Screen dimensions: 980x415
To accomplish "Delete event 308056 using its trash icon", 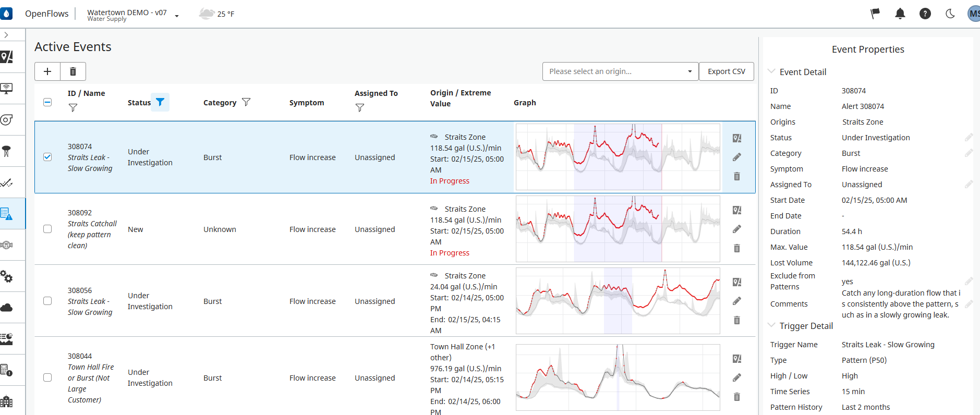I will [x=736, y=320].
